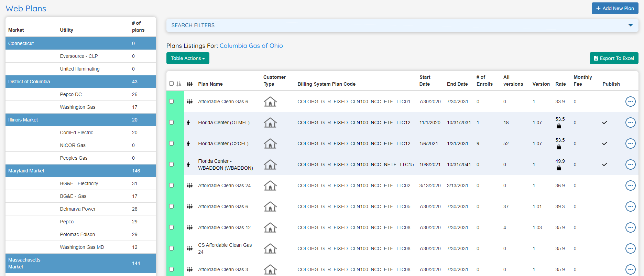Check the Florida Center (C2CFL) row

click(171, 144)
